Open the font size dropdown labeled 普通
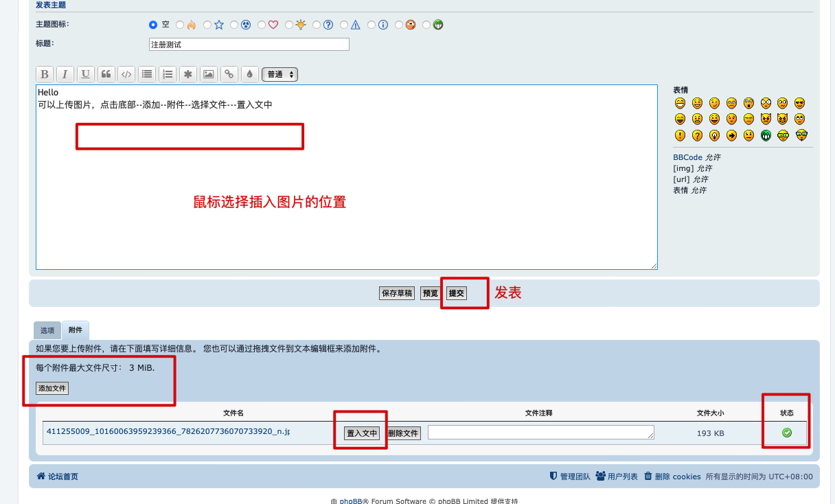The height and width of the screenshot is (504, 835). [280, 74]
